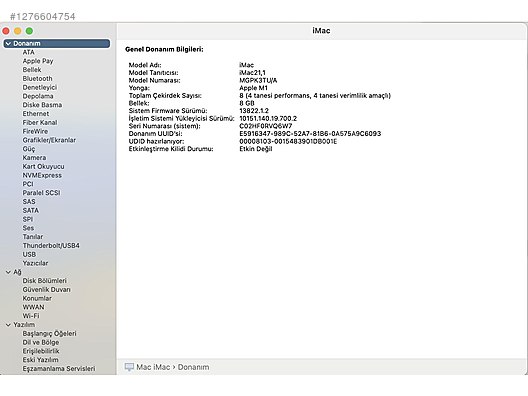
Task: Click firmware version 13822.1.2
Action: click(x=254, y=111)
